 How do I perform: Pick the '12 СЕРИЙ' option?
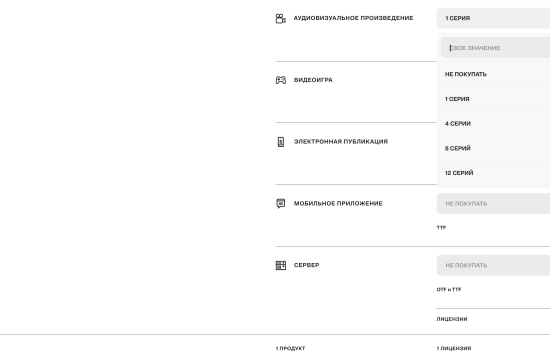point(493,173)
